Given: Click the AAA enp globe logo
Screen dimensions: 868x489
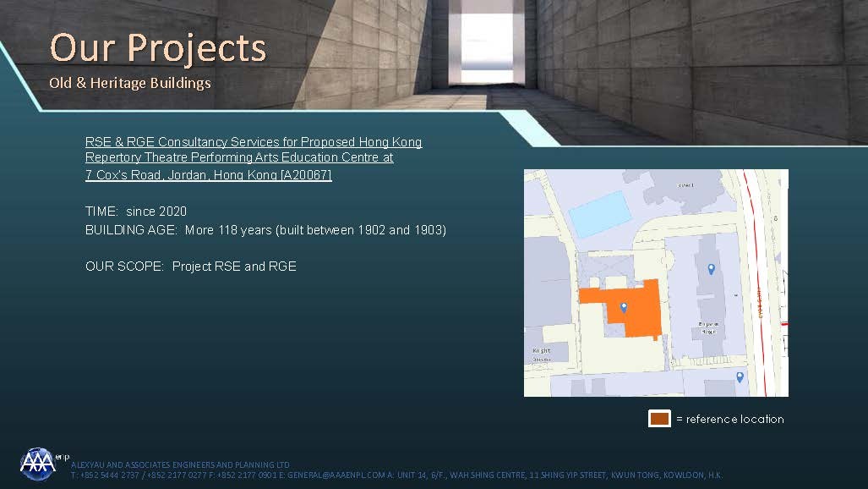Looking at the screenshot, I should [39, 464].
